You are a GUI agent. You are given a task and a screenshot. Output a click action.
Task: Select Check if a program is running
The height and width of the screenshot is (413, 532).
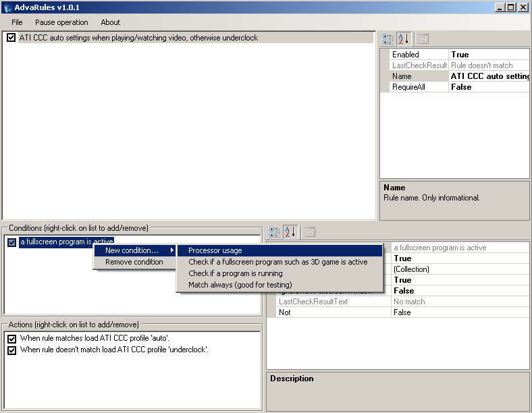(235, 273)
